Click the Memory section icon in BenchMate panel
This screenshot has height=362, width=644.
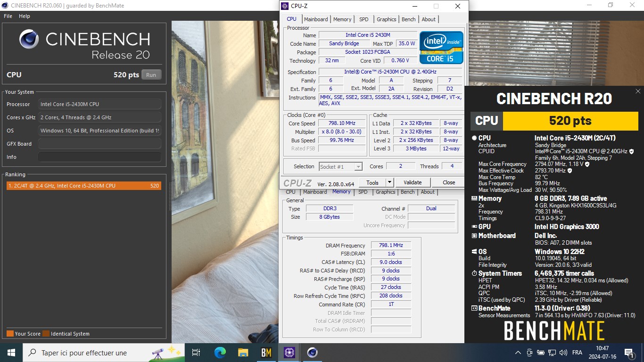[474, 198]
